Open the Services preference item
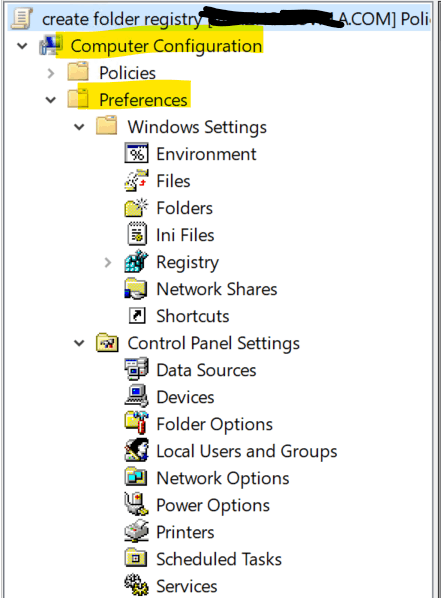441x598 pixels. point(187,586)
